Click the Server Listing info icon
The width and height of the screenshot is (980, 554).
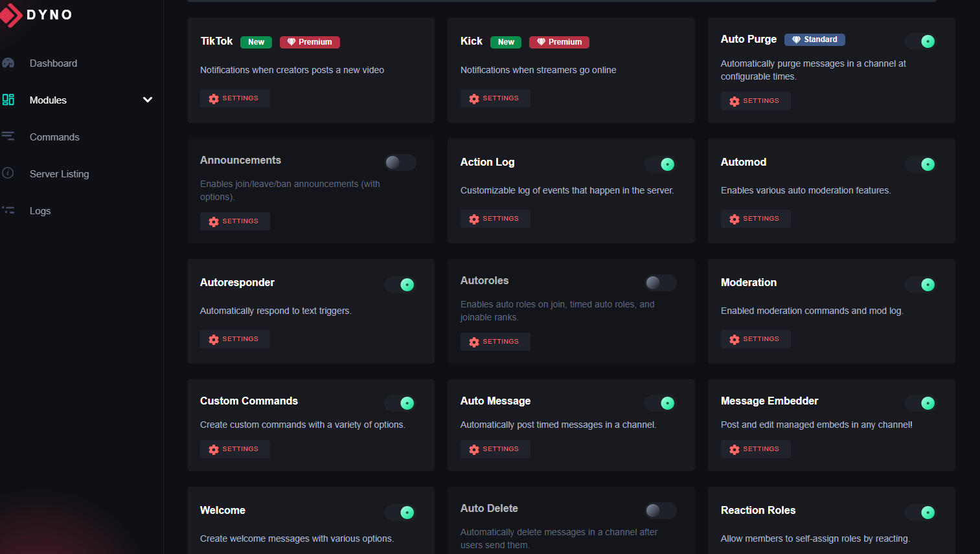(8, 173)
